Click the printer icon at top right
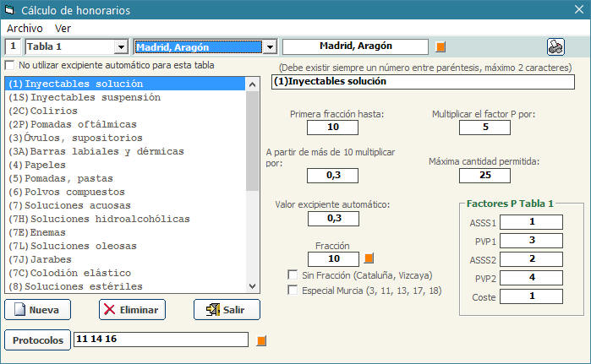This screenshot has height=364, width=591. [x=555, y=46]
